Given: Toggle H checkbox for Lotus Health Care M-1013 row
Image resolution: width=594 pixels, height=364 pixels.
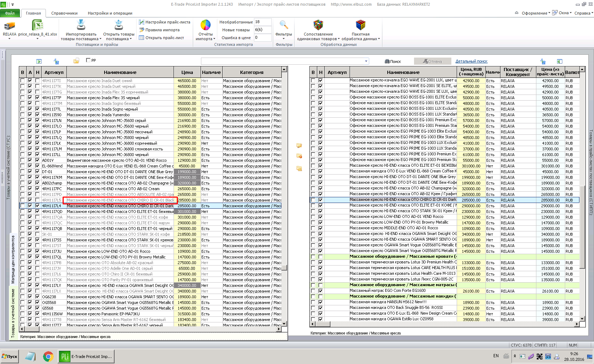Looking at the screenshot, I should 320,274.
